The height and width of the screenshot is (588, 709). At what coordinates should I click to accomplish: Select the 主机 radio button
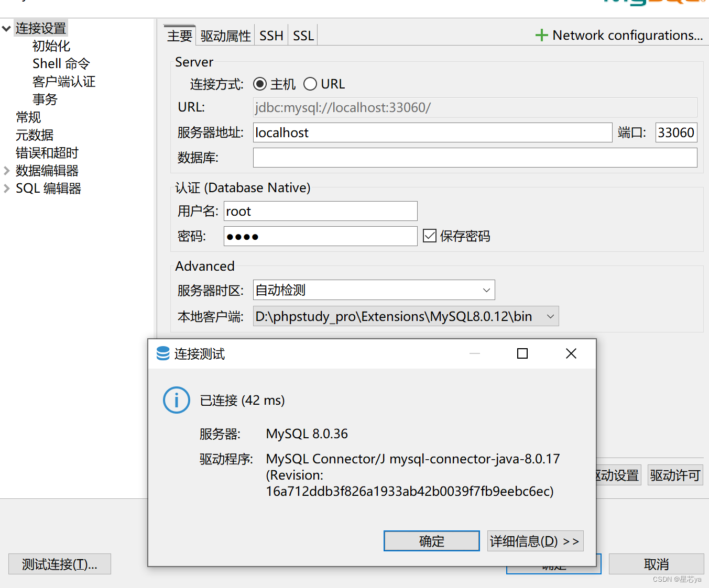(260, 84)
